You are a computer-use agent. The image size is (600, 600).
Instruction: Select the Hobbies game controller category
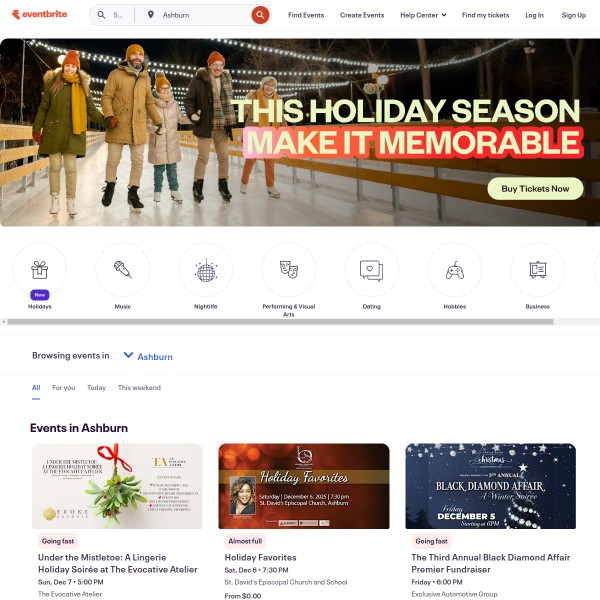tap(455, 269)
